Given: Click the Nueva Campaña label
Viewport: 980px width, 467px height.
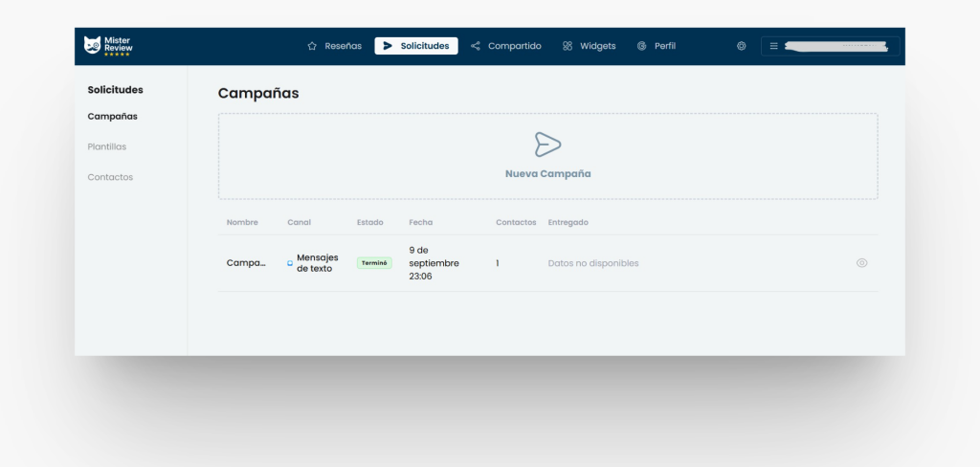Looking at the screenshot, I should tap(547, 174).
